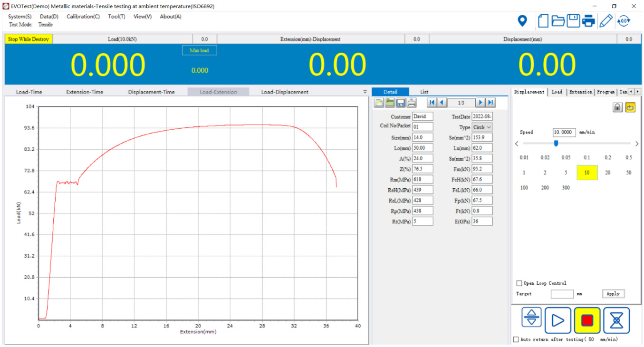Image resolution: width=644 pixels, height=347 pixels.
Task: Click the Customer field containing David
Action: point(423,116)
